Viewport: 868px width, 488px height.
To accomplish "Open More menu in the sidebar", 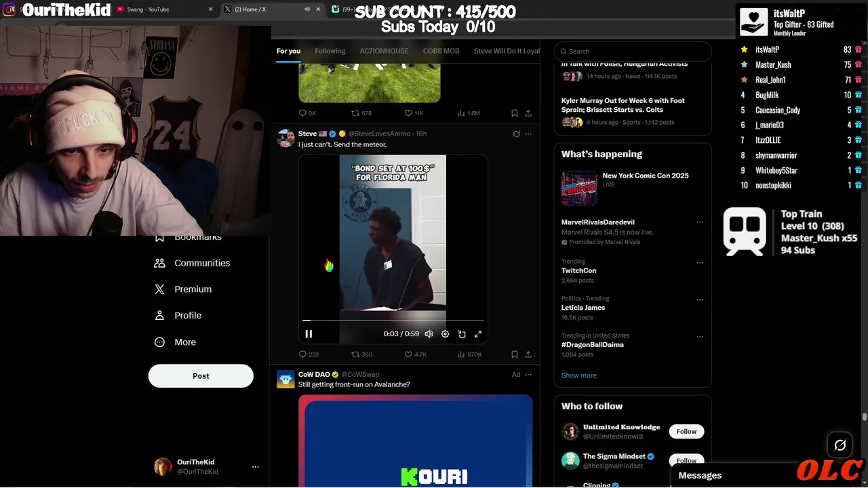I will [x=175, y=342].
